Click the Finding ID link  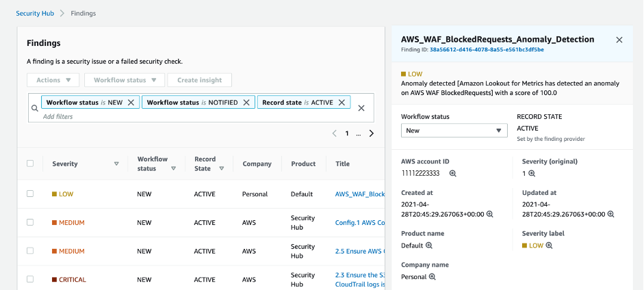click(x=487, y=50)
